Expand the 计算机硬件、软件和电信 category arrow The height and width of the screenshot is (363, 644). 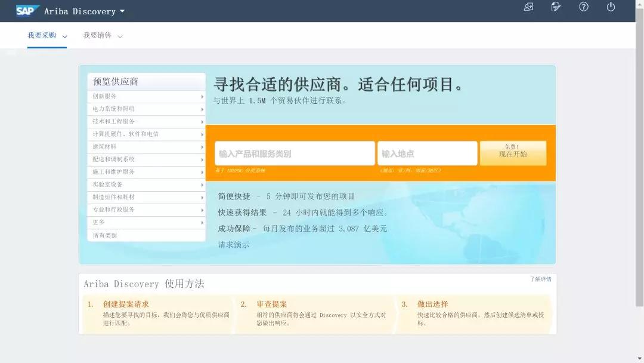[202, 134]
